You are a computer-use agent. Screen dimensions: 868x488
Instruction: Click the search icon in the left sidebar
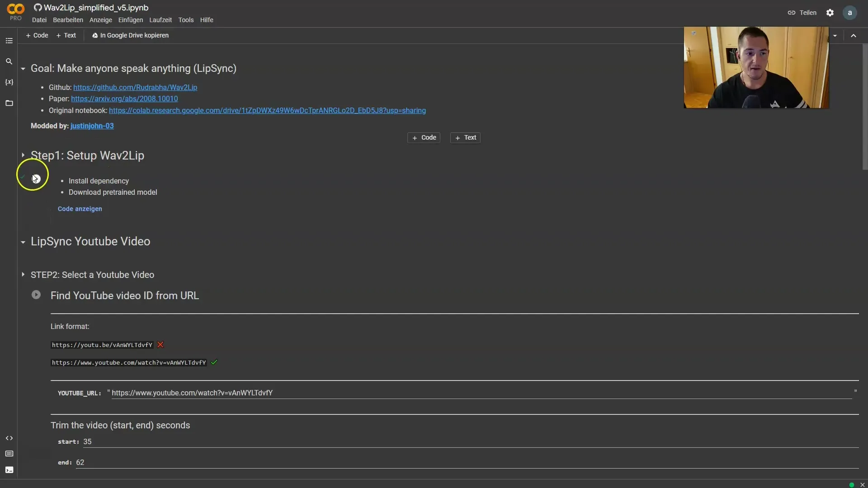click(x=8, y=61)
